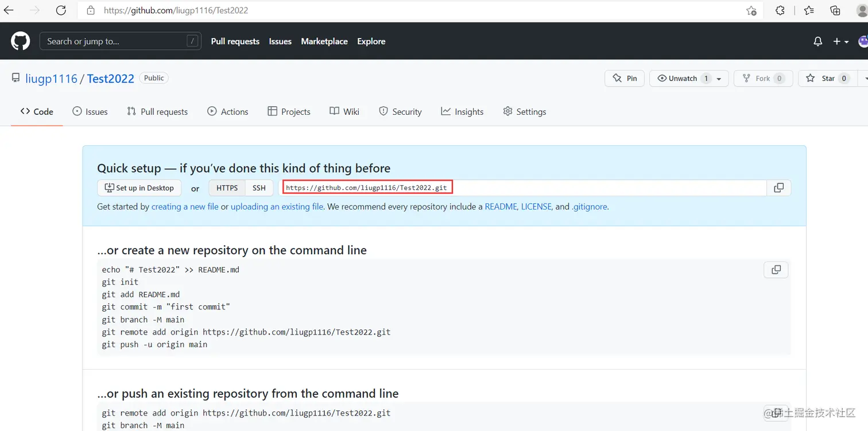Copy create-new-repository commands with clipboard icon
Viewport: 868px width, 431px height.
coord(776,270)
